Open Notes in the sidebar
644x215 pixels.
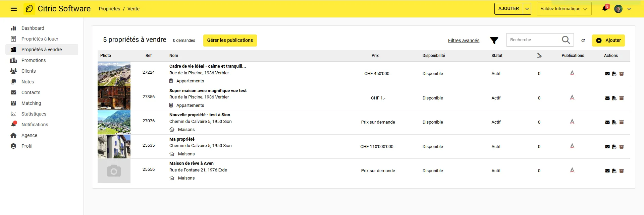[x=42, y=82]
